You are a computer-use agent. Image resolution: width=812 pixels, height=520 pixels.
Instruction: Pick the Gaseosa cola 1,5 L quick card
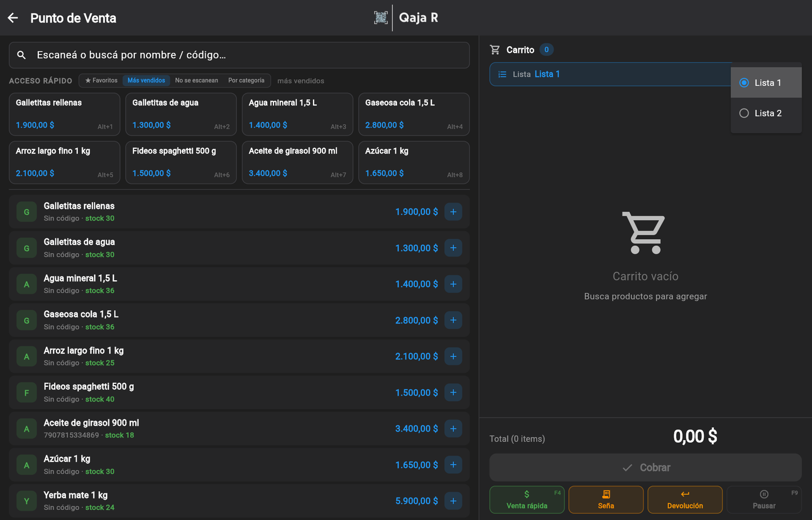(x=414, y=114)
